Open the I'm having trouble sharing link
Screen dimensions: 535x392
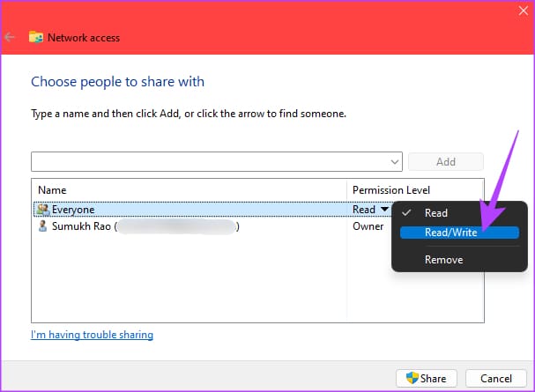[x=92, y=335]
